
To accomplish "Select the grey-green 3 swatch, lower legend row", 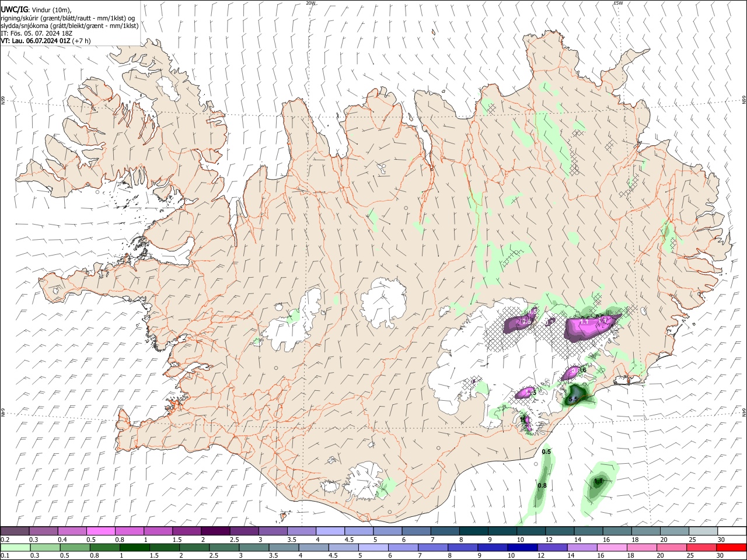I will 254,548.
